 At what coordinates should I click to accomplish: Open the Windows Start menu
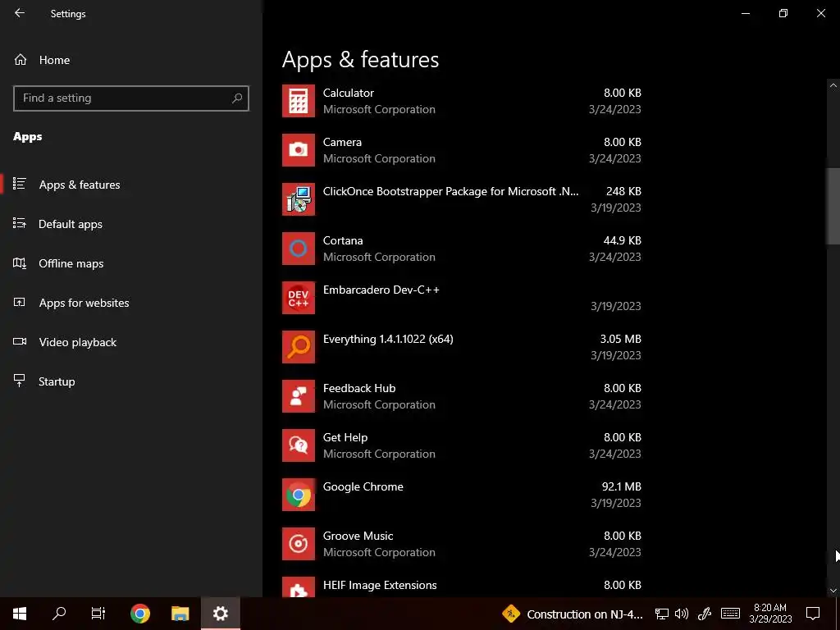pyautogui.click(x=20, y=614)
